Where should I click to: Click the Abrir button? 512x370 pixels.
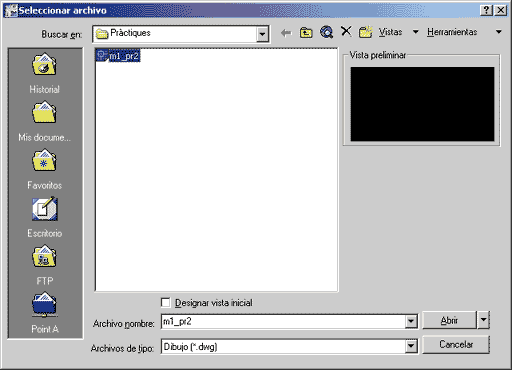coord(449,320)
